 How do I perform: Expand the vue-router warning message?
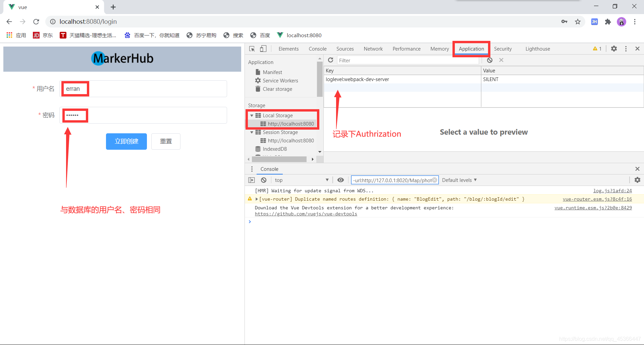(x=257, y=199)
